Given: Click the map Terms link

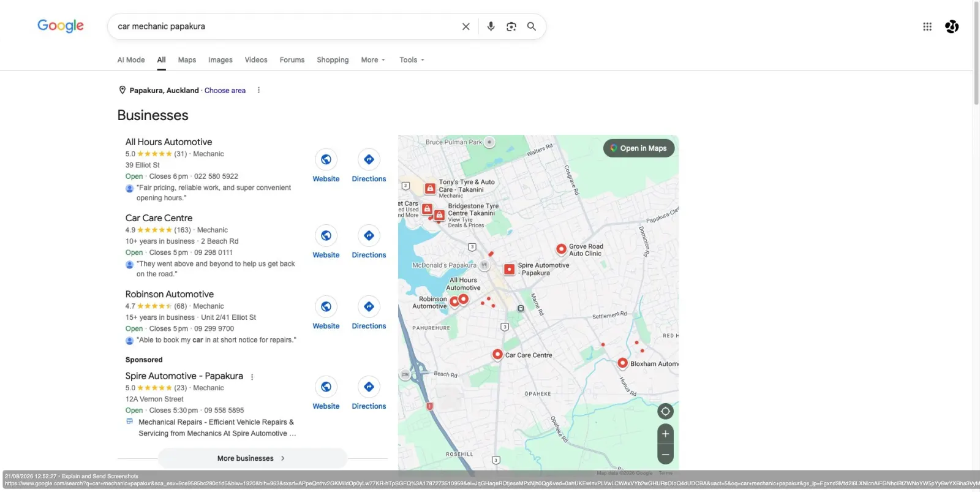Looking at the screenshot, I should tap(665, 473).
